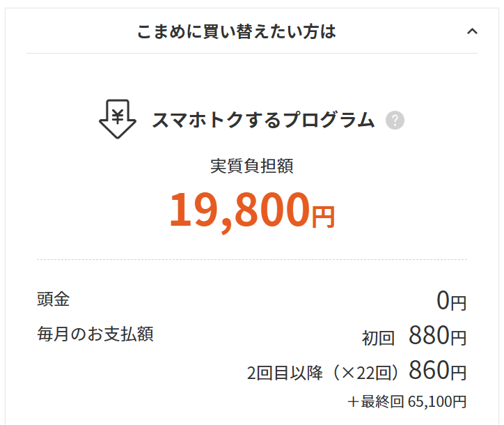Click the line under the section header
Viewport: 504px width, 425px height.
[x=251, y=53]
